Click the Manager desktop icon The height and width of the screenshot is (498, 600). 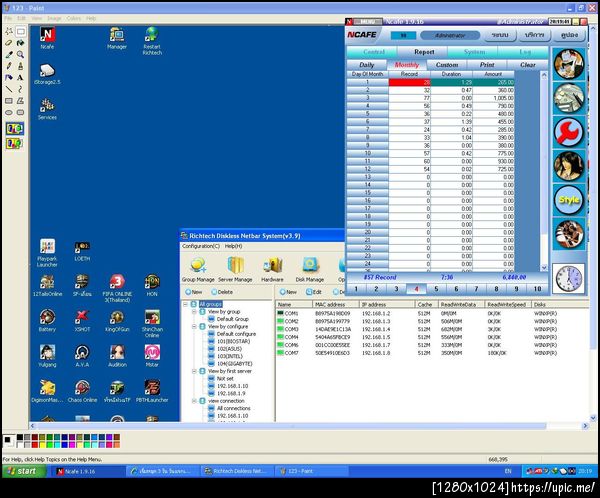pos(117,38)
